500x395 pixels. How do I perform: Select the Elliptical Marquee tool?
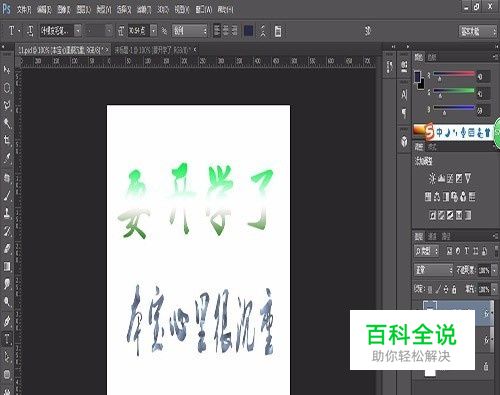(7, 88)
